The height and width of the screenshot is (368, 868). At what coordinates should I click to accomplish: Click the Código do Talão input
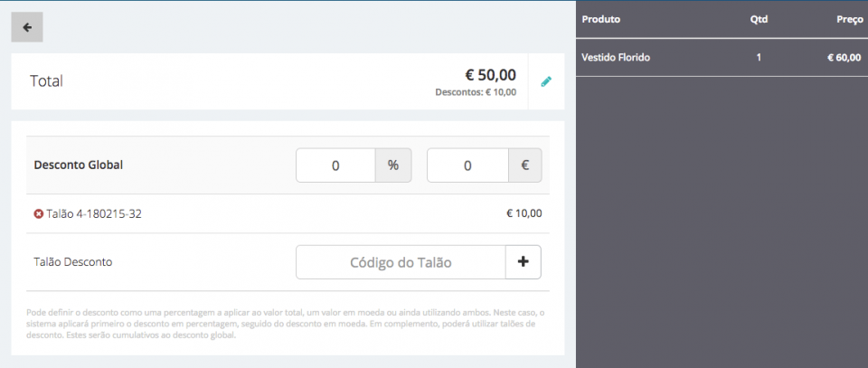(x=400, y=262)
